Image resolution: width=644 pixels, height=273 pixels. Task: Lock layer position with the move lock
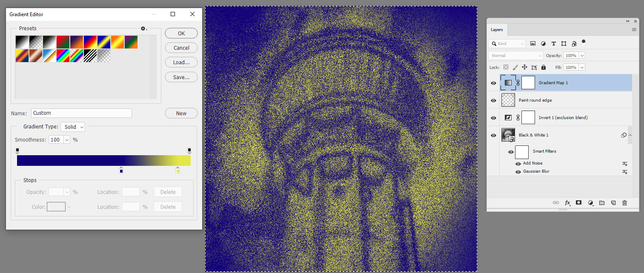point(525,67)
